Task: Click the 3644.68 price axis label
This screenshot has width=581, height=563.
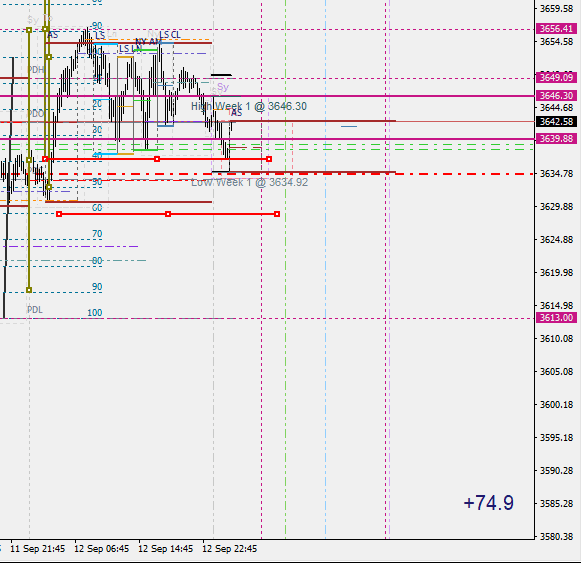Action: click(557, 108)
